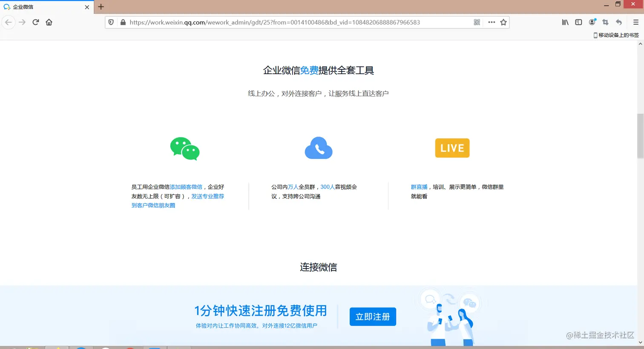Open a new tab with plus button
This screenshot has width=644, height=349.
[x=101, y=7]
